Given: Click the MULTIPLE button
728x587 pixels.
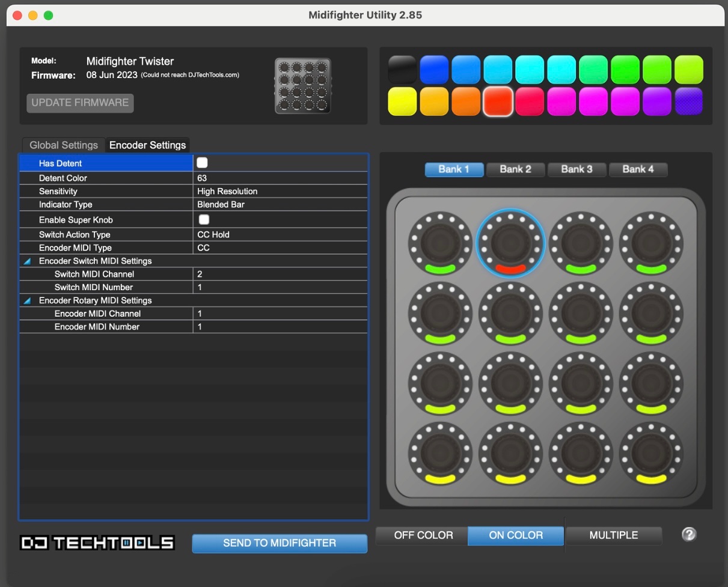Looking at the screenshot, I should (x=613, y=535).
